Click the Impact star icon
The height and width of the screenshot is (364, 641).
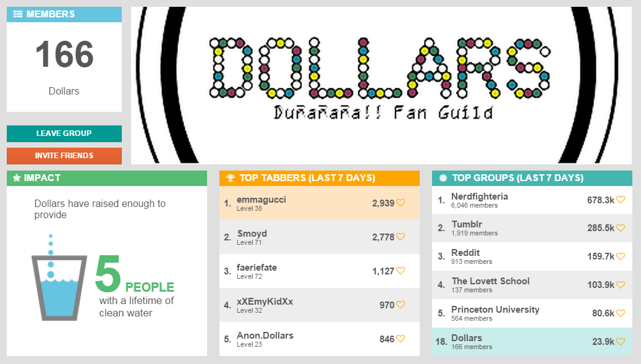[17, 178]
